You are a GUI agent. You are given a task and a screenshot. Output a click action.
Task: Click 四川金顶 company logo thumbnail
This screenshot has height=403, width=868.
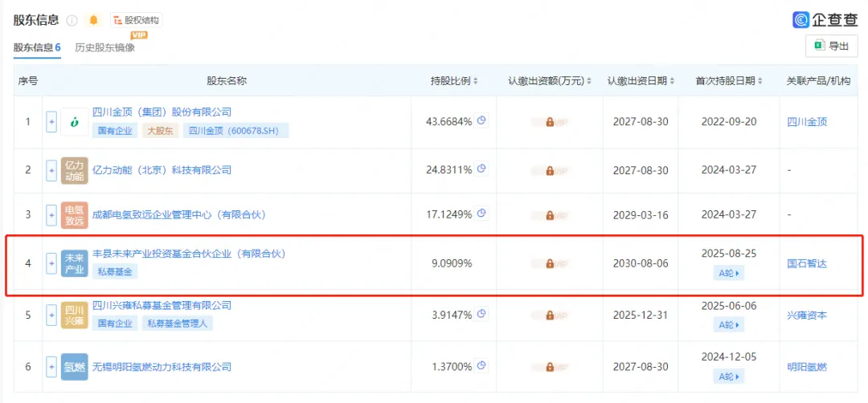[x=74, y=121]
